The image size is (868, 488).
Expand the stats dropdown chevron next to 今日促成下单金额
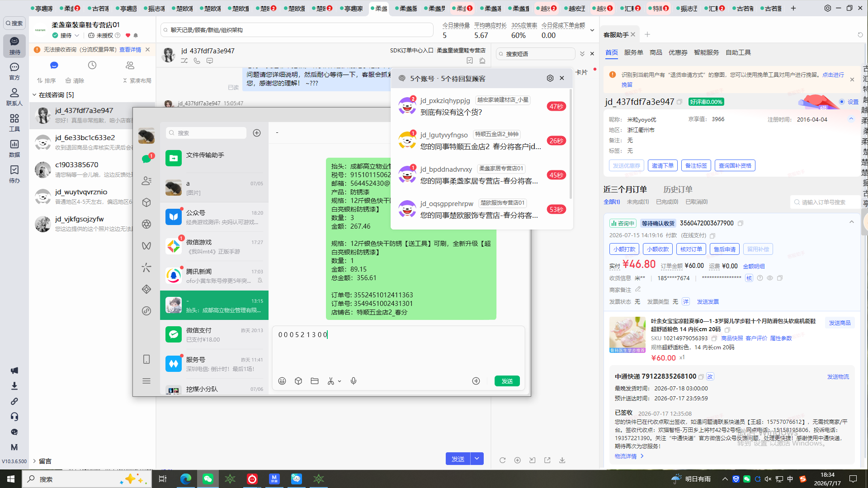pos(592,30)
